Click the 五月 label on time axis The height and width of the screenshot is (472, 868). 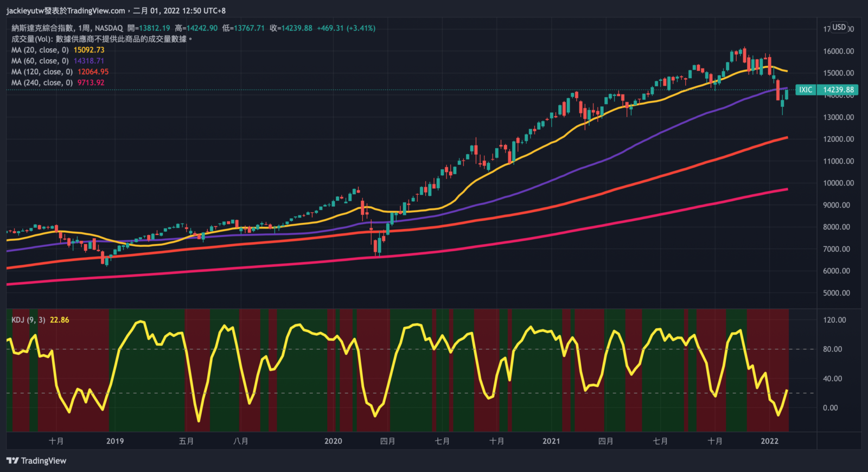click(x=186, y=441)
